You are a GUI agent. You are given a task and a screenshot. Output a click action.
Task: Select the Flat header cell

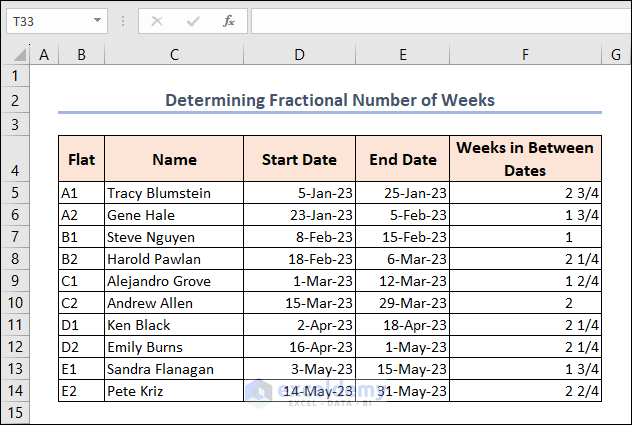point(81,159)
